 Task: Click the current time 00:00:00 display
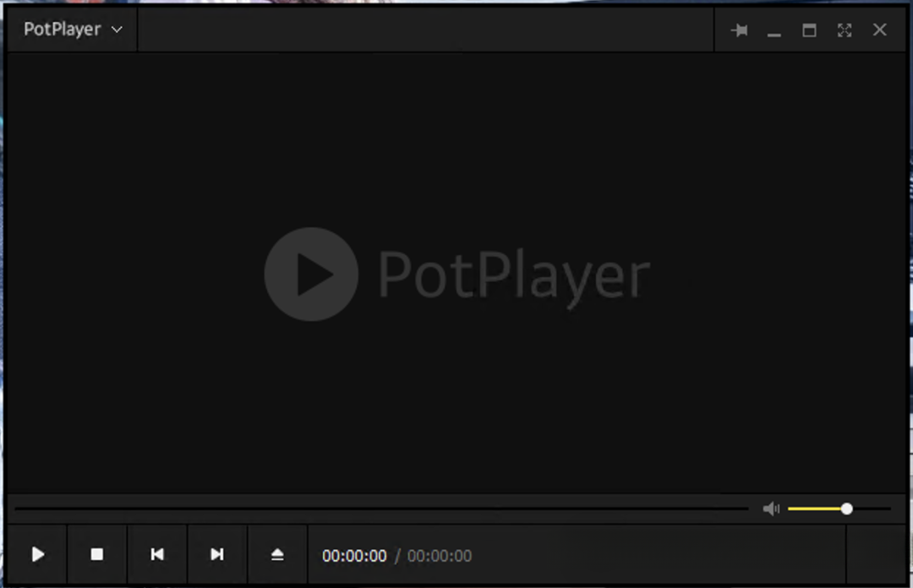tap(354, 556)
